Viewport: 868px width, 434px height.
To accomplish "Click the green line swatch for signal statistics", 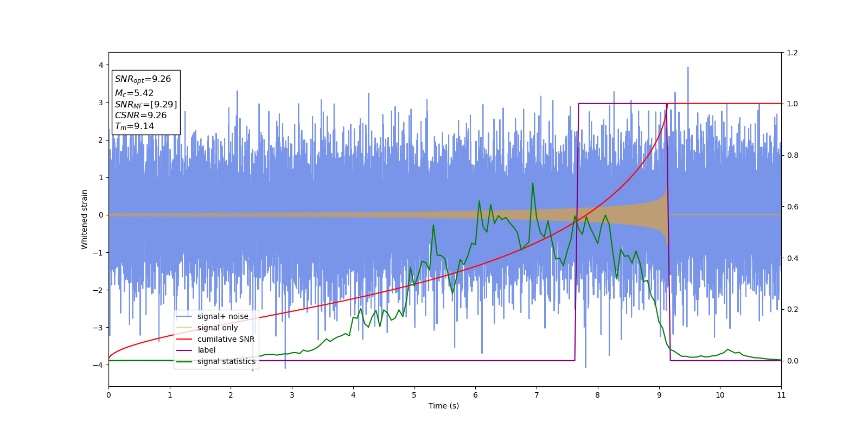I will 184,361.
